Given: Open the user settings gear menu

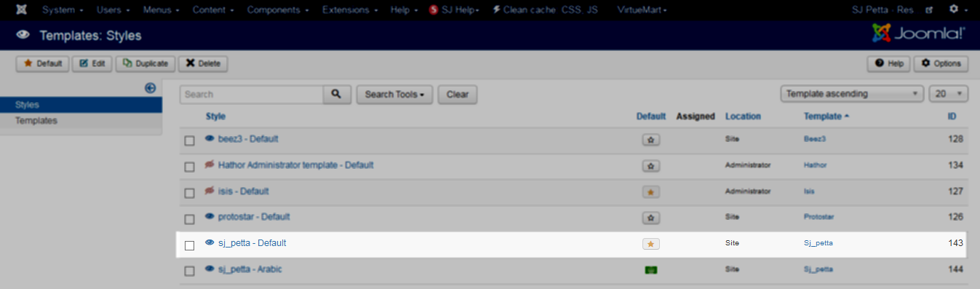Looking at the screenshot, I should tap(957, 10).
